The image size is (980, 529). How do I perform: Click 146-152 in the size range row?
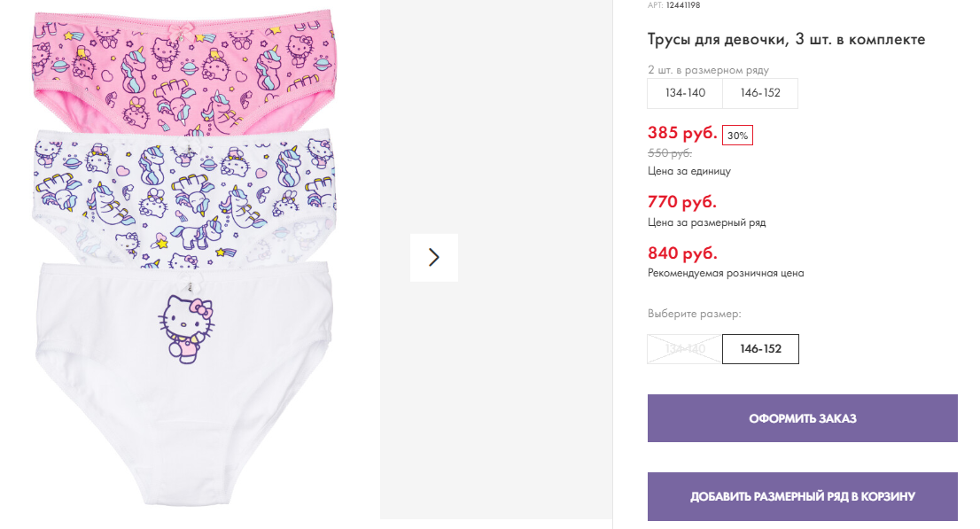pos(759,93)
